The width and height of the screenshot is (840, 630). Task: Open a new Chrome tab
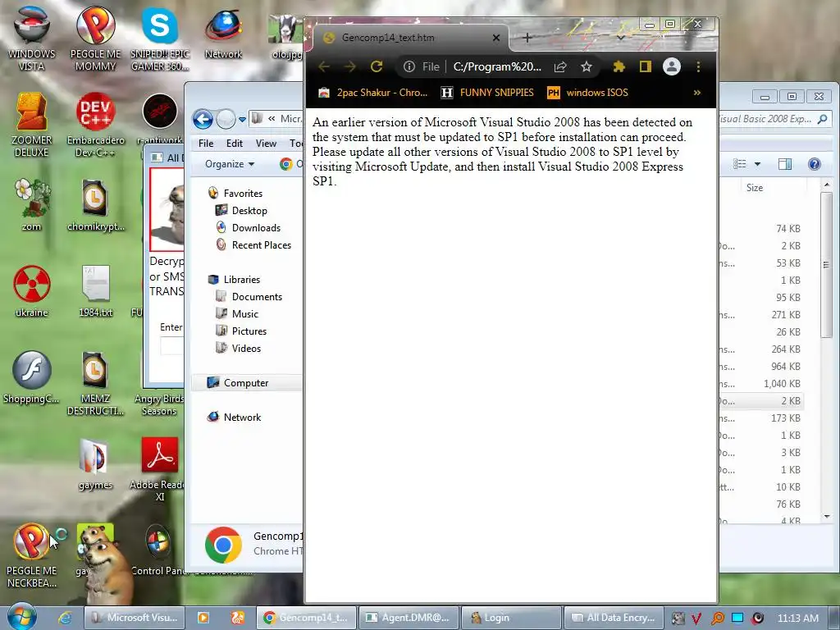click(527, 38)
